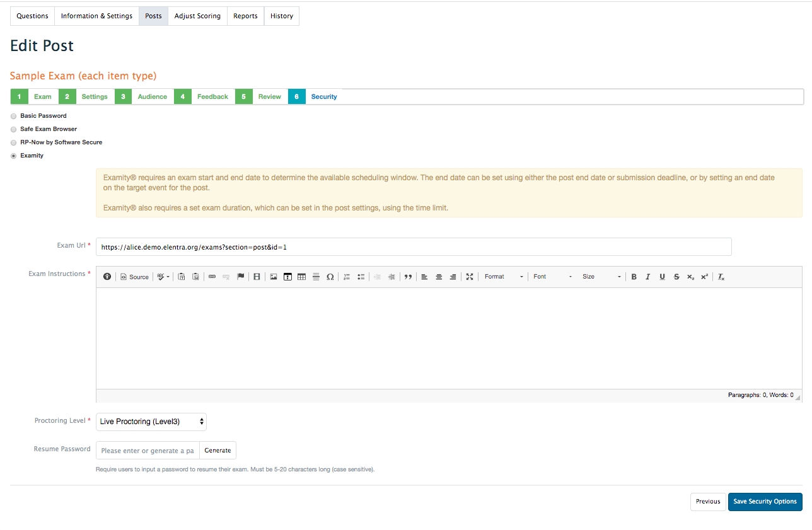Image resolution: width=812 pixels, height=530 pixels.
Task: Click the Insert Image icon
Action: (274, 277)
